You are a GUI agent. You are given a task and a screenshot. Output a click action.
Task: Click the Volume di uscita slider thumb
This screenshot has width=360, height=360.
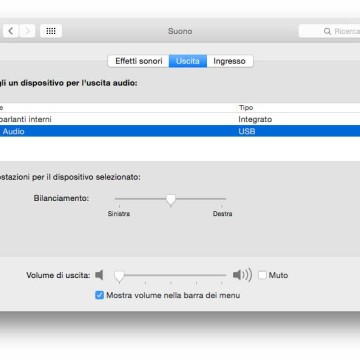pos(119,276)
